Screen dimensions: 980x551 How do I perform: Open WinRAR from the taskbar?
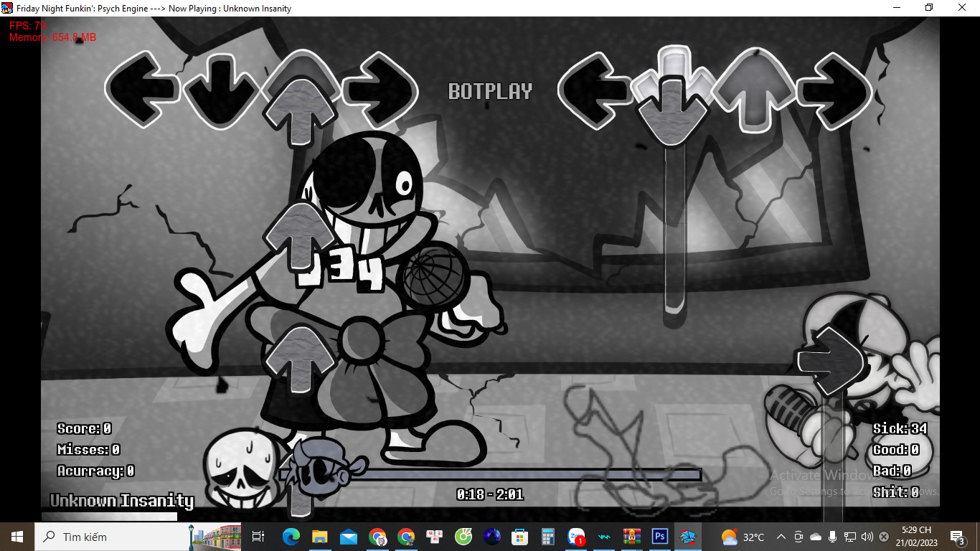(632, 537)
